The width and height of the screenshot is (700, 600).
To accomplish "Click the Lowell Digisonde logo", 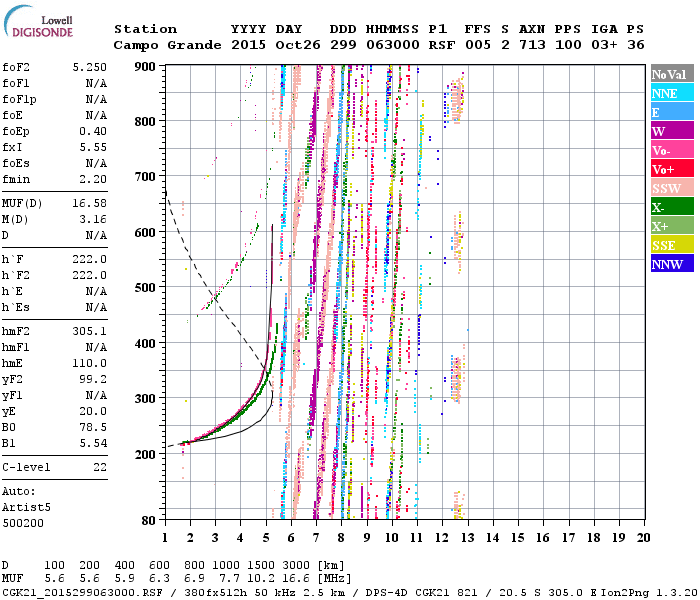I will (x=38, y=22).
